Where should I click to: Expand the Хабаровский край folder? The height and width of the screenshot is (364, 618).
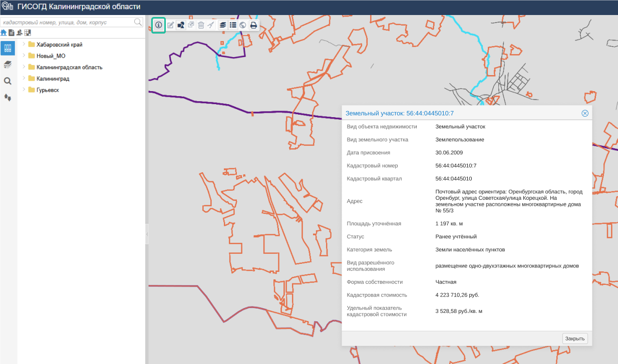24,45
